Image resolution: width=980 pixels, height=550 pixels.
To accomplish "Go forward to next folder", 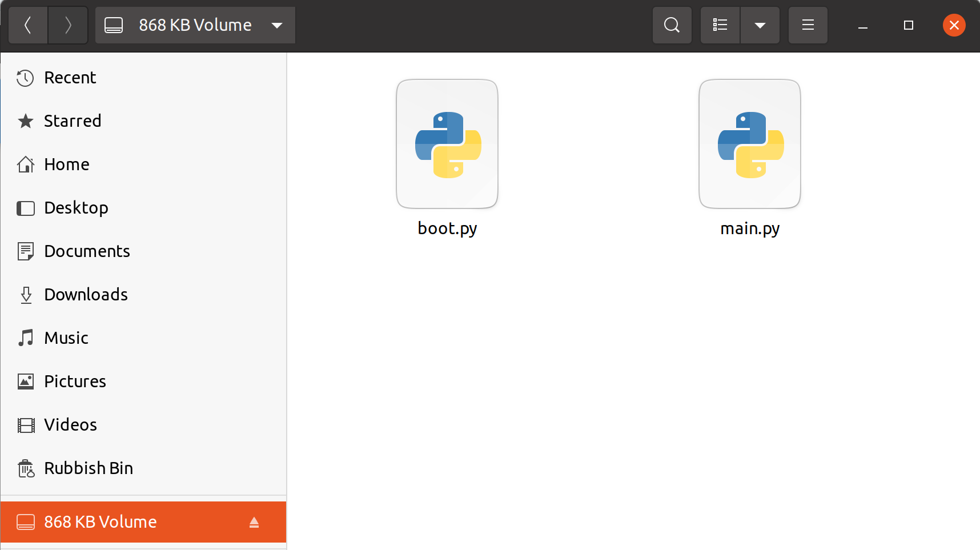I will pyautogui.click(x=68, y=25).
